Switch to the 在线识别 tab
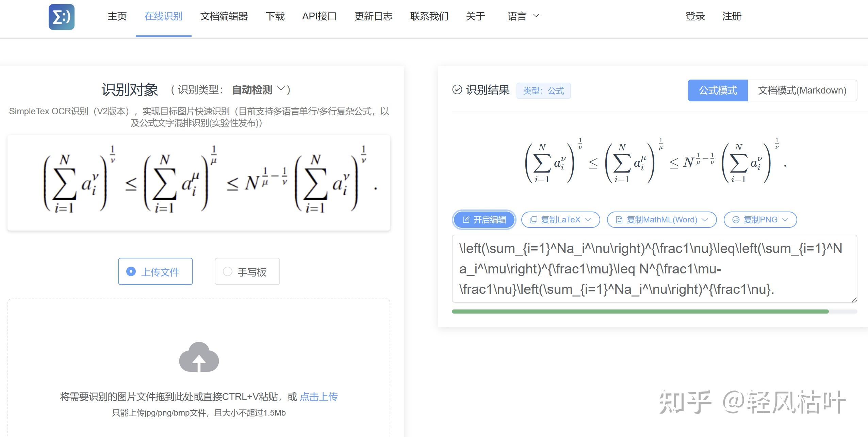Viewport: 868px width, 437px height. [164, 16]
